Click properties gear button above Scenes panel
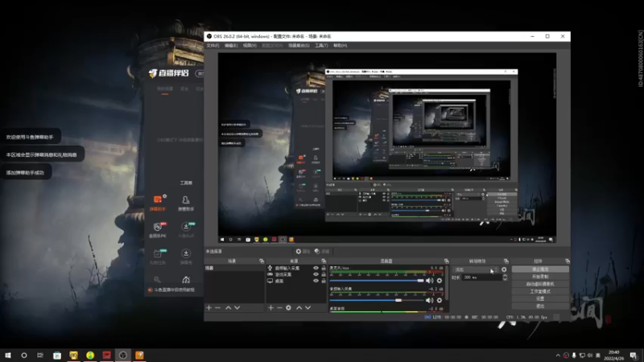 click(x=303, y=251)
